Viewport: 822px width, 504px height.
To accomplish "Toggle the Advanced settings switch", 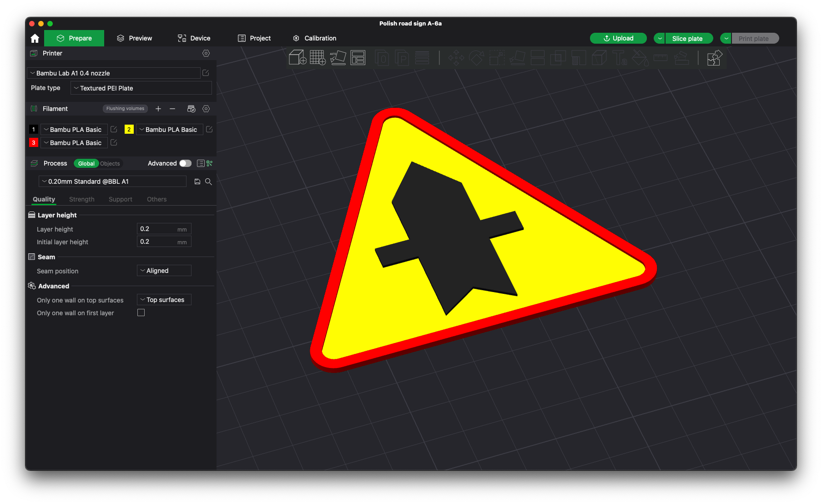I will tap(185, 163).
